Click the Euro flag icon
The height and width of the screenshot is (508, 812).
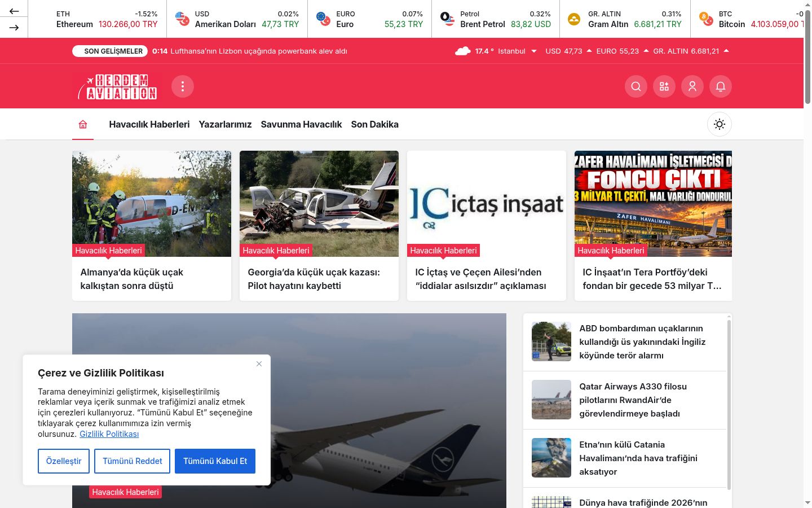[x=323, y=19]
